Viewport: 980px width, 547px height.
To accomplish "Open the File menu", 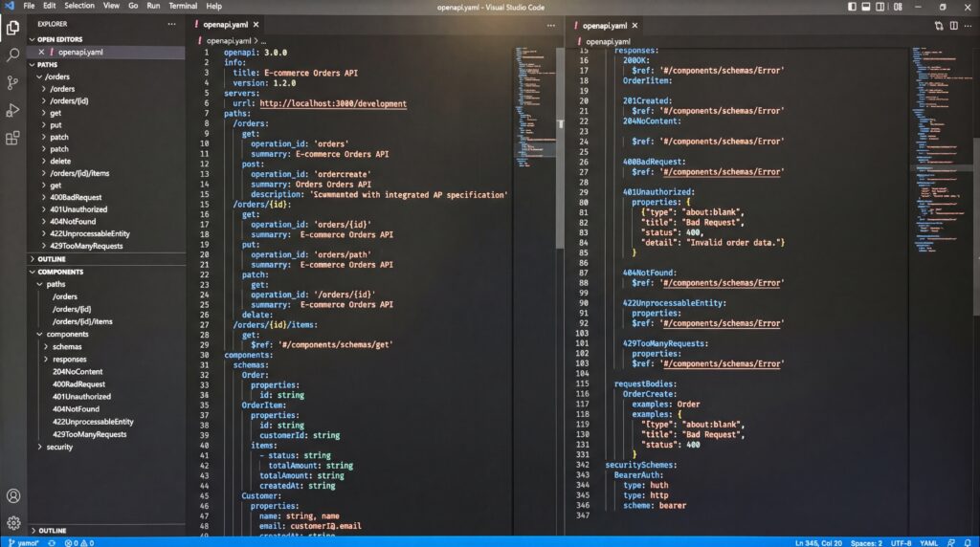I will (x=29, y=6).
